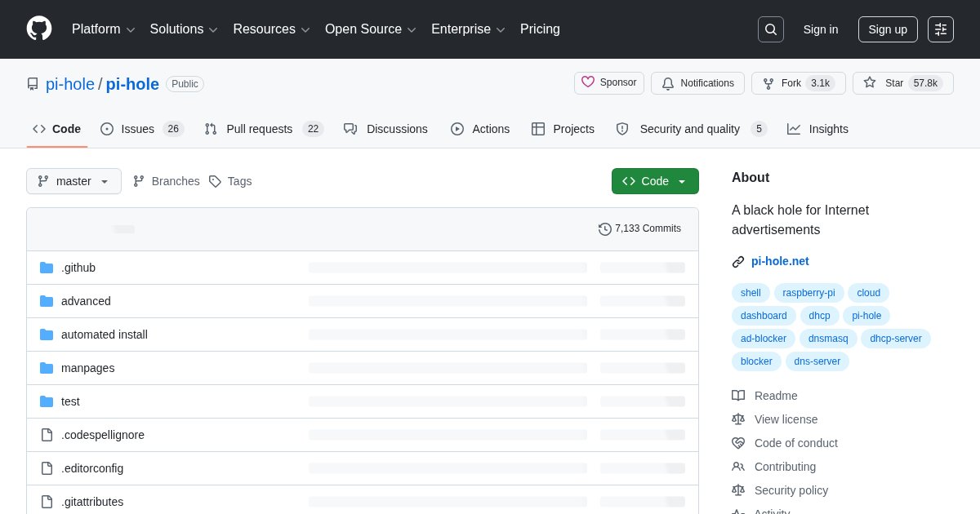Open the .editorconfig file name
The image size is (980, 514).
pos(92,468)
